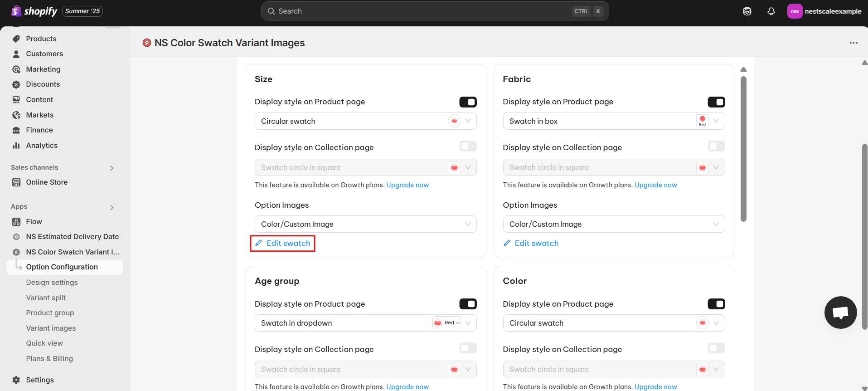This screenshot has width=868, height=391.
Task: Click Upgrade now in Color card
Action: 656,387
